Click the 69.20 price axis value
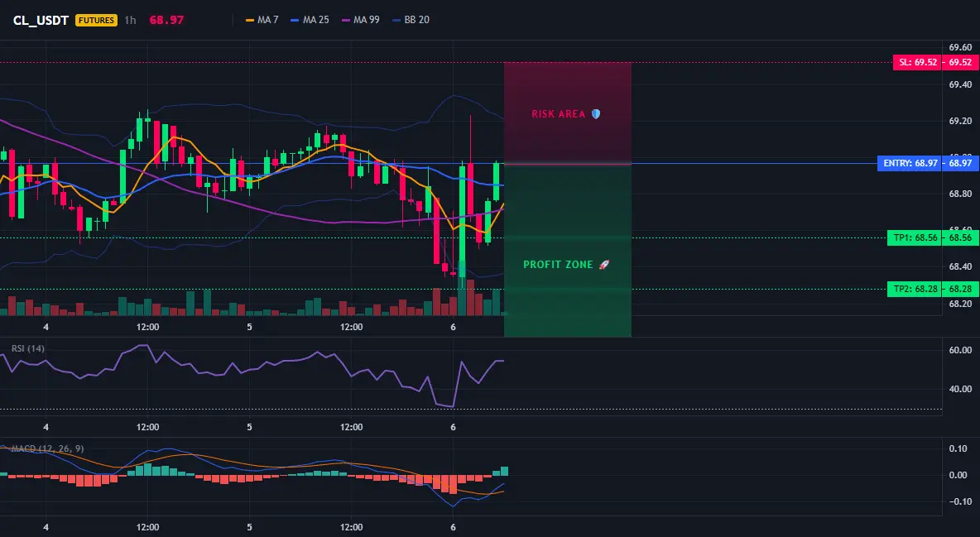The height and width of the screenshot is (537, 980). click(960, 121)
